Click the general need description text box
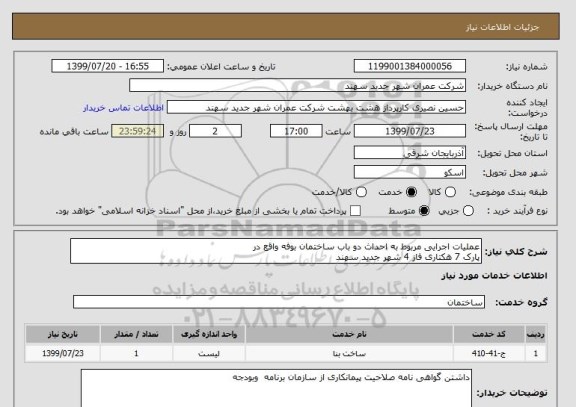The image size is (576, 407). click(276, 252)
